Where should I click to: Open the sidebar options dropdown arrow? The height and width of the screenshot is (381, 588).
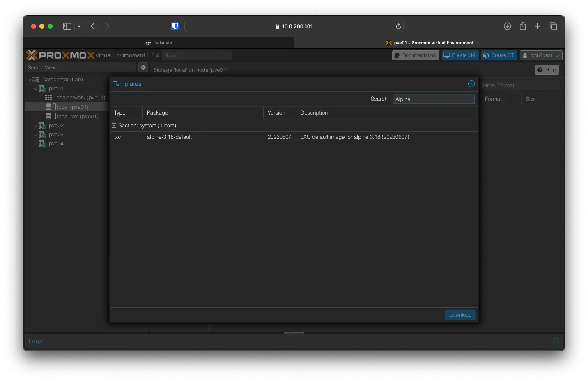(x=79, y=26)
